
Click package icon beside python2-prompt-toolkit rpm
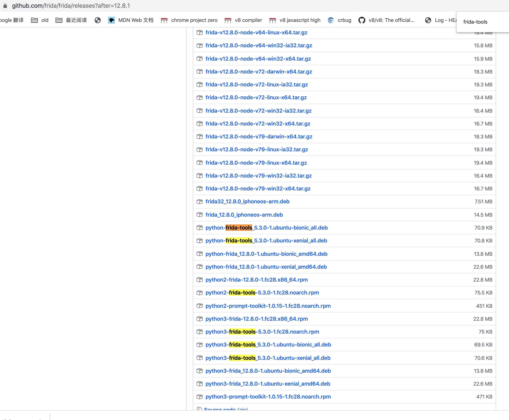[199, 306]
